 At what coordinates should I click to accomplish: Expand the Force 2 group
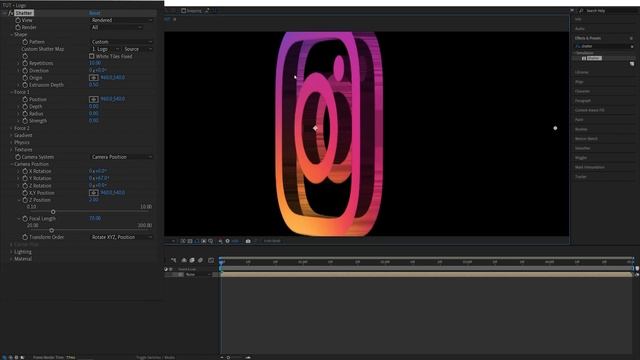tap(11, 128)
